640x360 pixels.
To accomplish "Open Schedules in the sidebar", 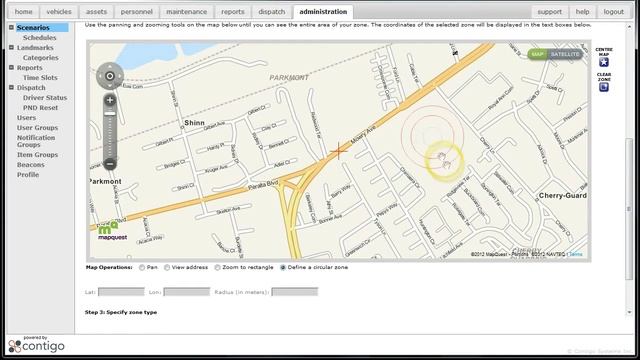I will tap(40, 38).
